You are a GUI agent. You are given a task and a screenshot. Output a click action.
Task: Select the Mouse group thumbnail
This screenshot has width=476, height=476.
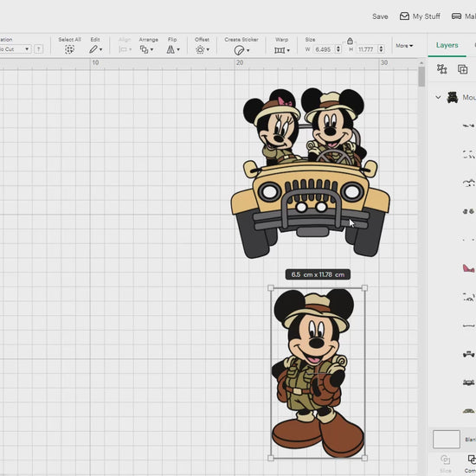(453, 97)
